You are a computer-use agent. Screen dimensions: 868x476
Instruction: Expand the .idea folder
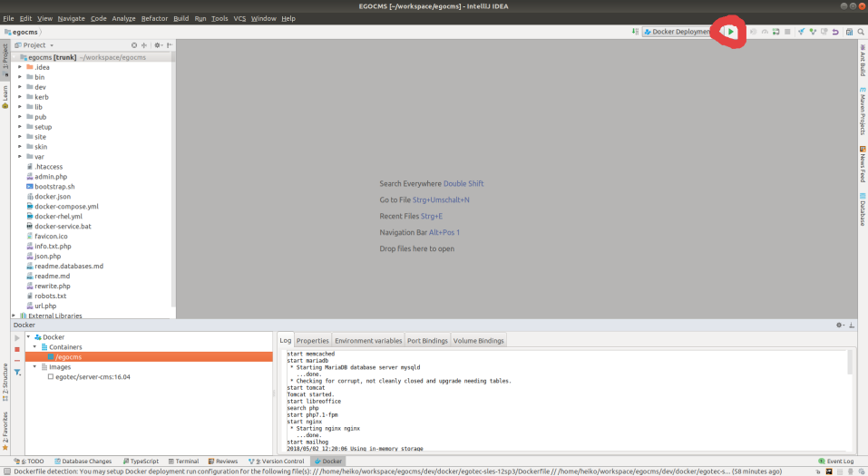20,67
